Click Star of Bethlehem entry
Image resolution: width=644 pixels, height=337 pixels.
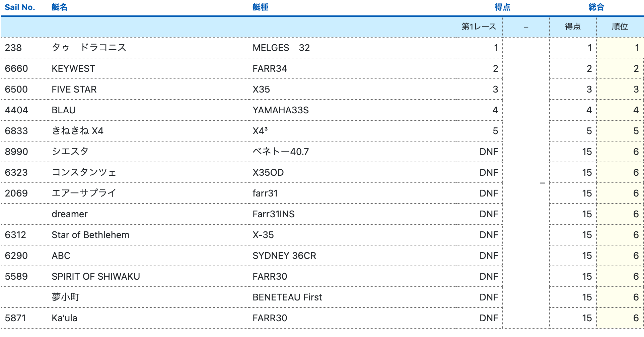[90, 235]
